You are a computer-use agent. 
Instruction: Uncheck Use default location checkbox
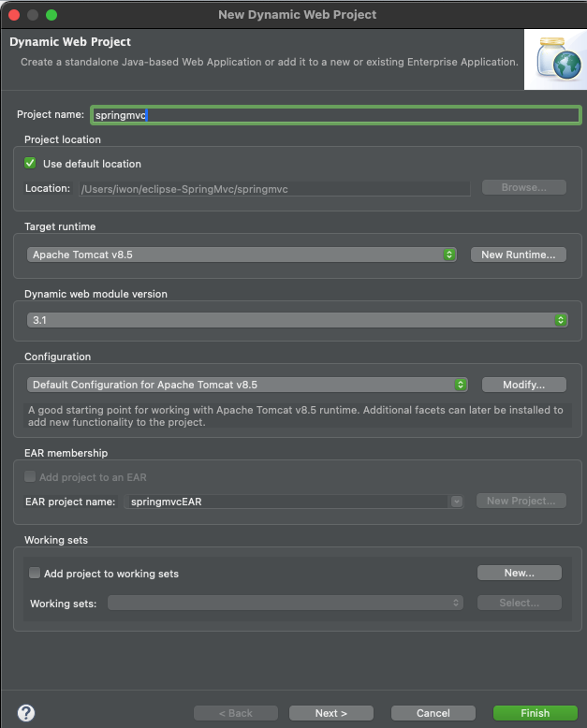[x=30, y=164]
